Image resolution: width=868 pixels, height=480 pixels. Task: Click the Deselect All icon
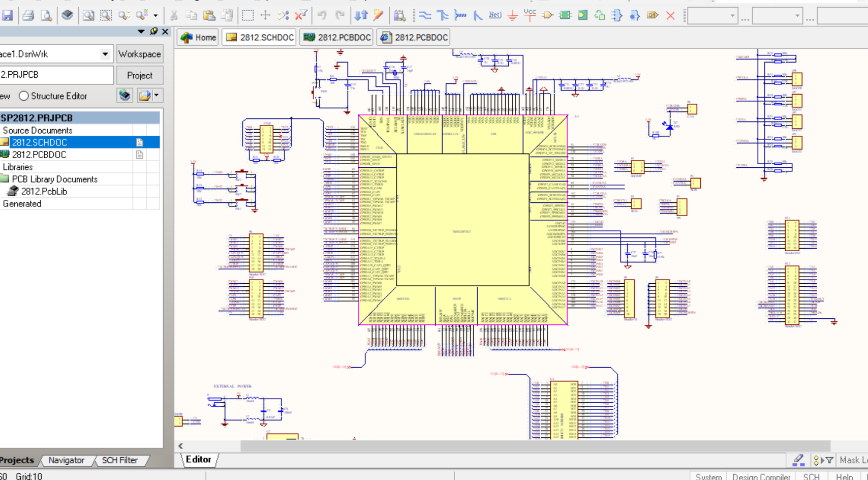[283, 15]
